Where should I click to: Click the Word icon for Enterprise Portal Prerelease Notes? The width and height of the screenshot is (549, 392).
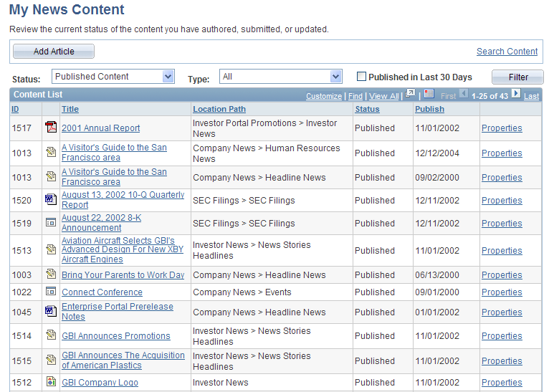click(51, 311)
